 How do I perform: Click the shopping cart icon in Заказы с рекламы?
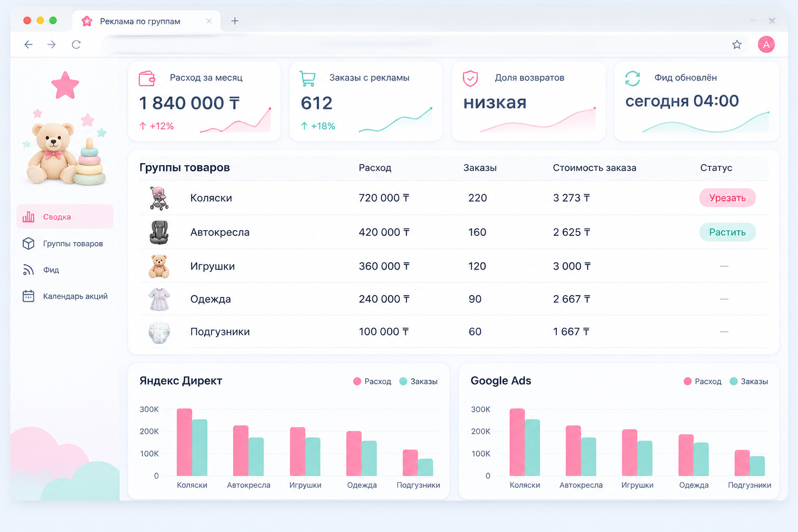point(308,78)
